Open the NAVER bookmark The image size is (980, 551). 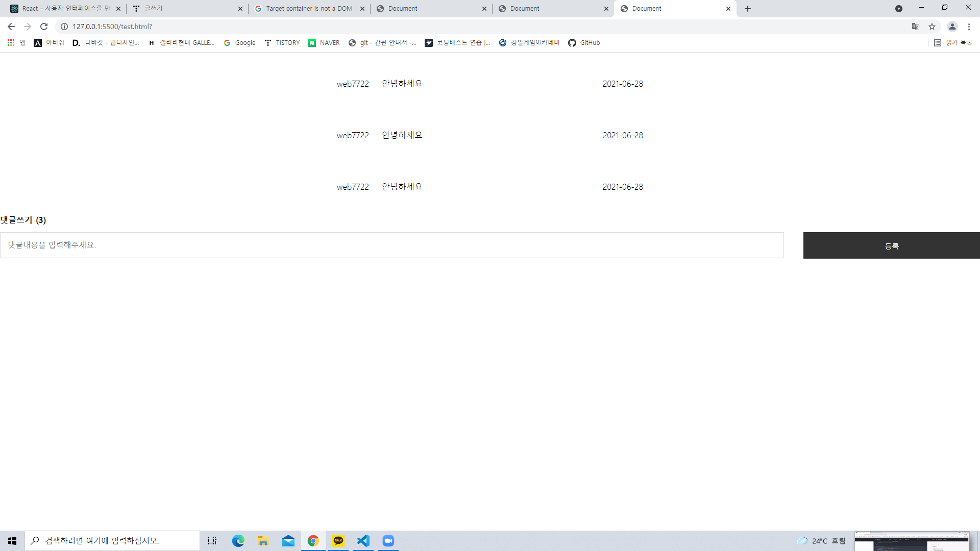tap(324, 43)
